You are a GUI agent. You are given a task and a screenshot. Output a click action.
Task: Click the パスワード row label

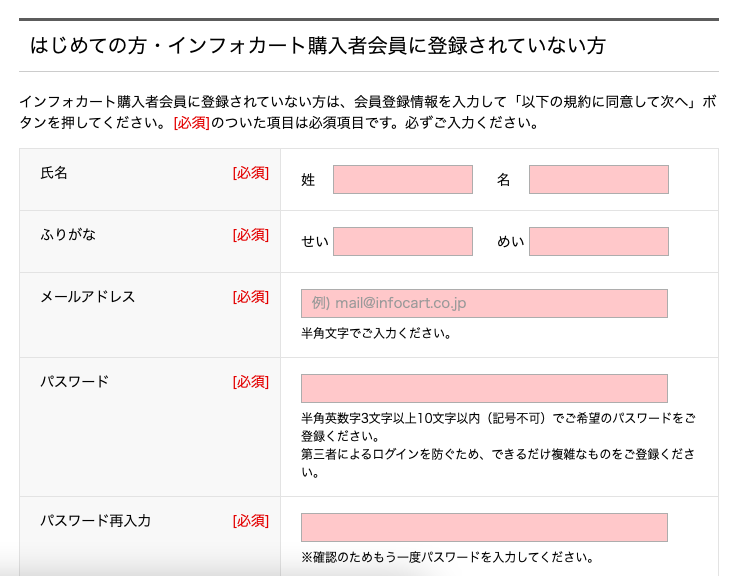click(74, 382)
